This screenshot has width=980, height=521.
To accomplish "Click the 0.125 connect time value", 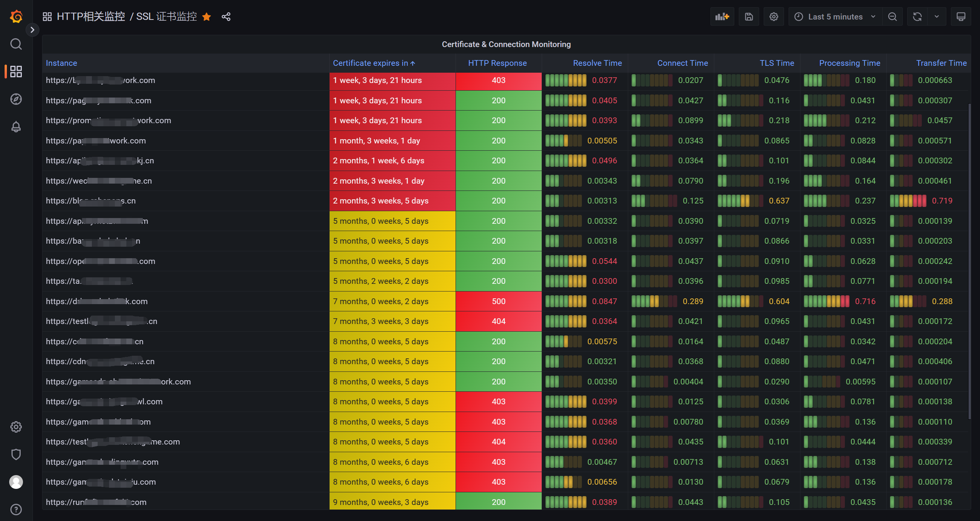I will pos(693,201).
